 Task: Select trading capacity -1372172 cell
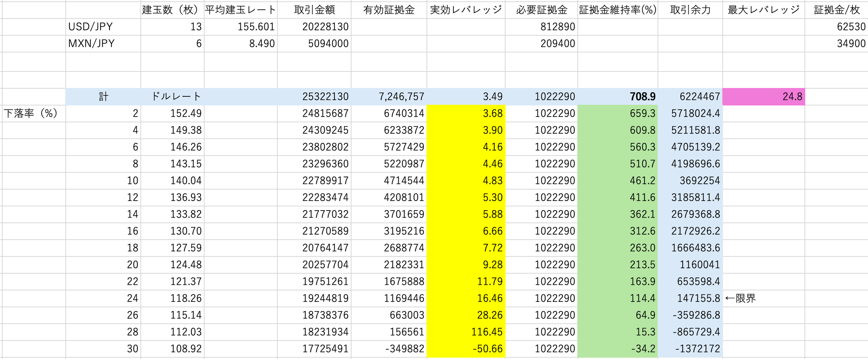(690, 349)
